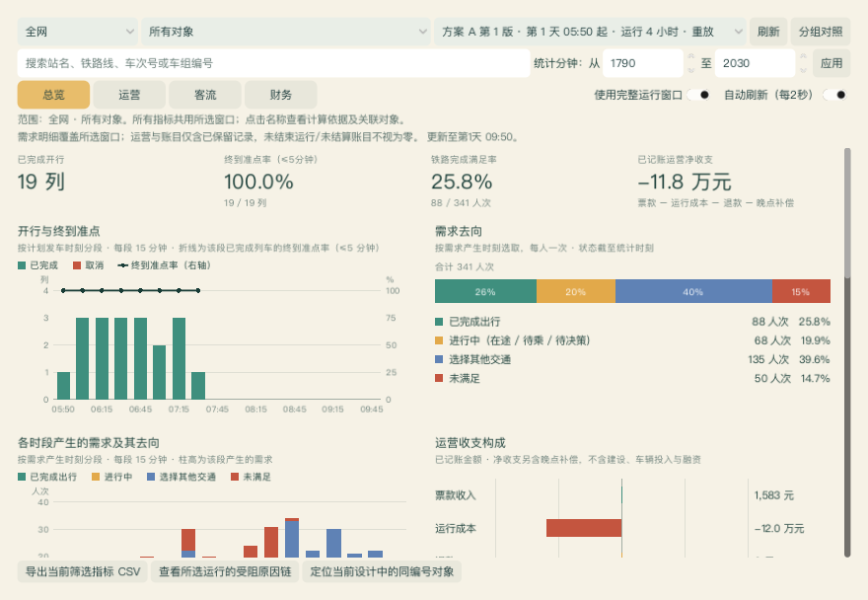Click the 07:45 axis label in punctuality chart
868x600 pixels.
[x=217, y=410]
